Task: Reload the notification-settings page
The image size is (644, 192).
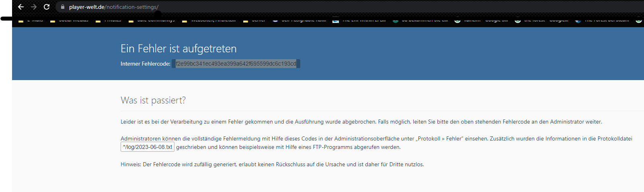Action: (47, 7)
